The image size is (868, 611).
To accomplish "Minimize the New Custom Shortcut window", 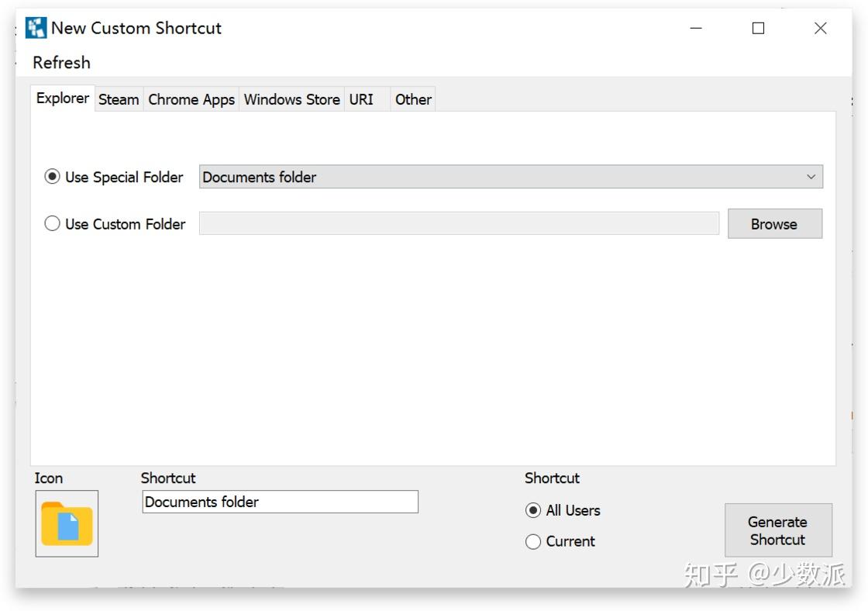I will tap(696, 28).
